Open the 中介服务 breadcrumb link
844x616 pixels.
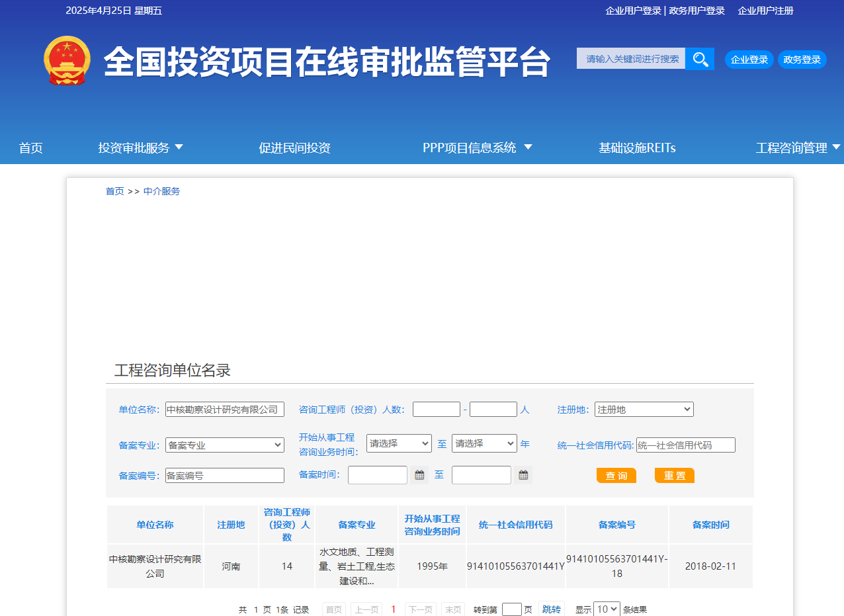coord(161,191)
